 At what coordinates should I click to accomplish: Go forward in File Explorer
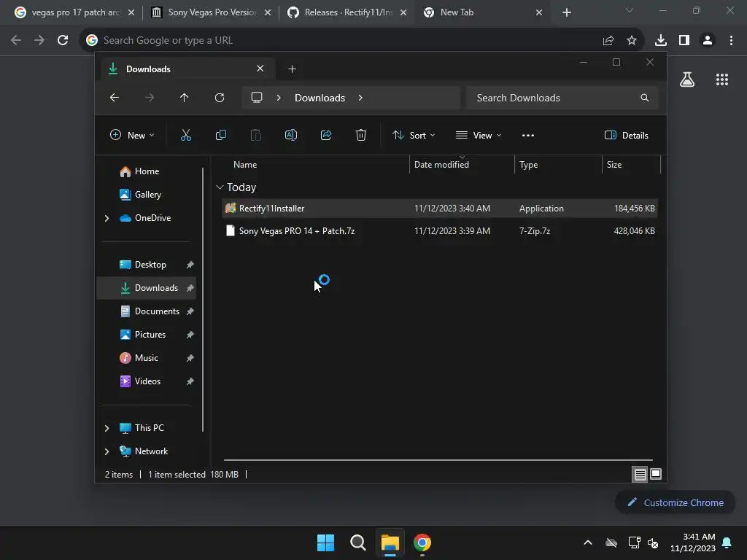(x=150, y=98)
